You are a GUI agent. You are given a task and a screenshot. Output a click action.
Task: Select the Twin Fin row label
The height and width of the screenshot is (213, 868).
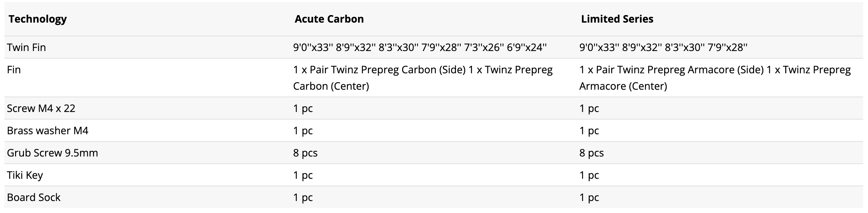pos(26,47)
